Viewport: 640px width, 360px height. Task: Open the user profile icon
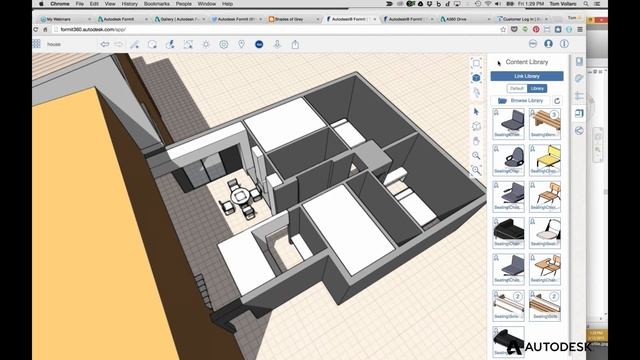point(548,44)
